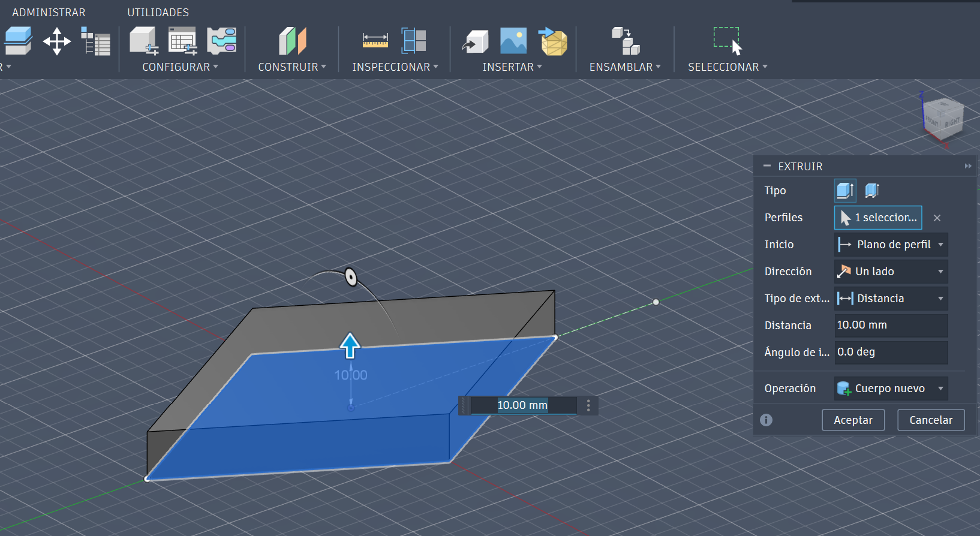The width and height of the screenshot is (980, 536).
Task: Click the taper angle round manipulator handle
Action: (x=351, y=277)
